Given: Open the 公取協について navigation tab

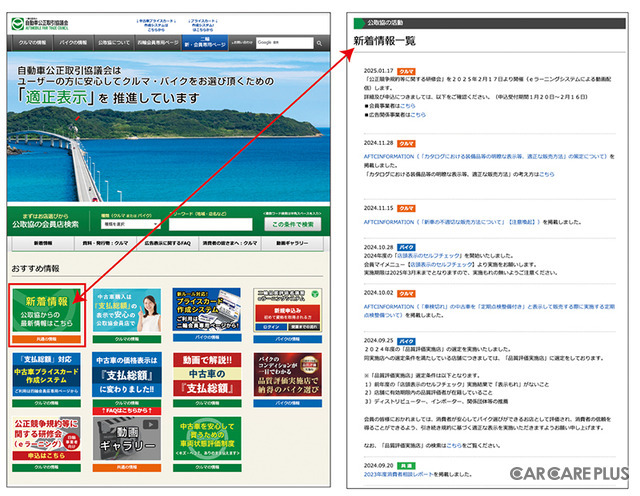Looking at the screenshot, I should click(113, 42).
